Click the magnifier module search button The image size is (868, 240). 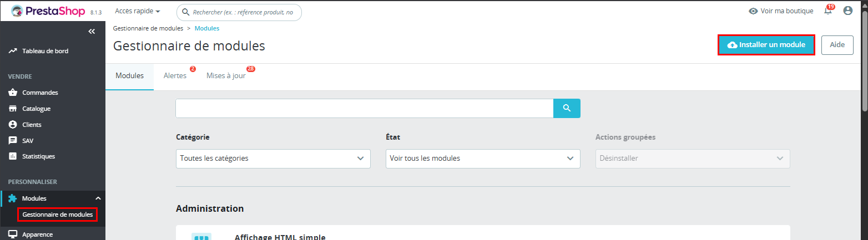(567, 108)
